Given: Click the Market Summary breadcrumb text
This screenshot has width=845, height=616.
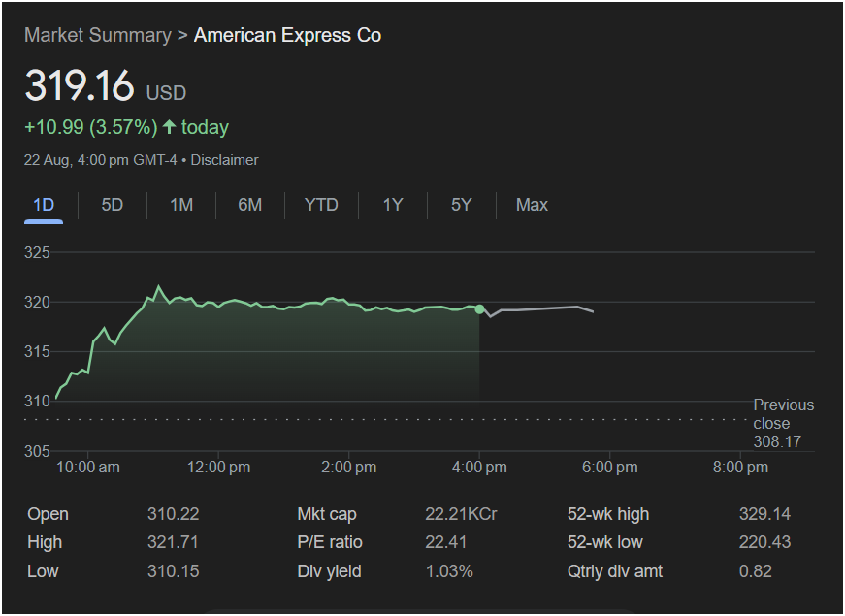Looking at the screenshot, I should 97,36.
